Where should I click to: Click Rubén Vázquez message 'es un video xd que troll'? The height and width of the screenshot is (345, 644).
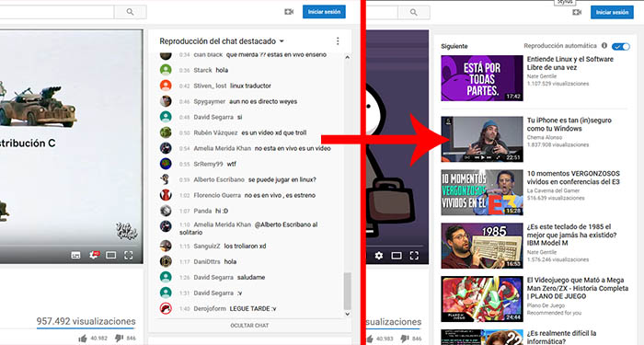coord(274,132)
